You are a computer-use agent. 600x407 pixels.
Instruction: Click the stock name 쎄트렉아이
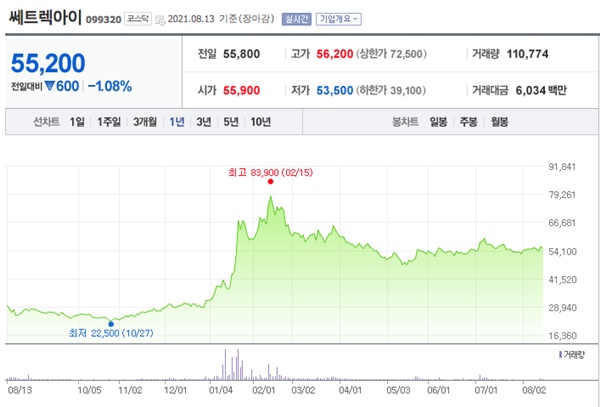[45, 17]
